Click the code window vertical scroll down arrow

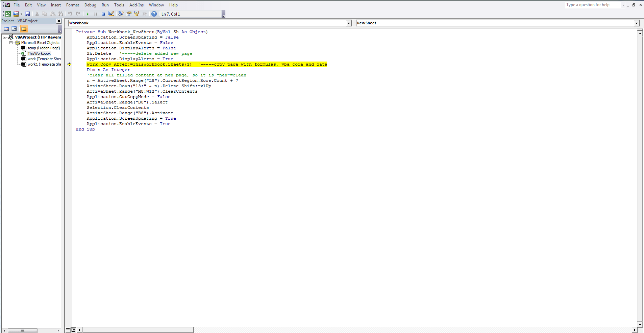[640, 324]
